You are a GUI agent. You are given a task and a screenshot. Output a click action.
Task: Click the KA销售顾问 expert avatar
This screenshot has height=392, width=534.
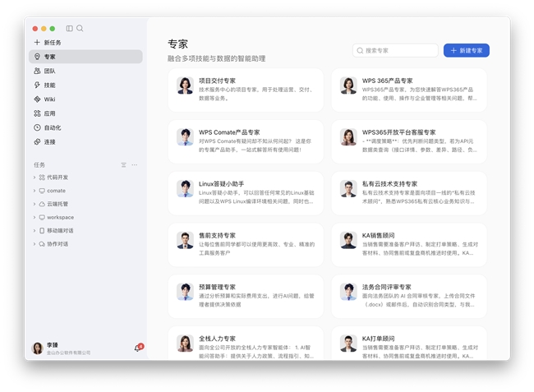(348, 240)
